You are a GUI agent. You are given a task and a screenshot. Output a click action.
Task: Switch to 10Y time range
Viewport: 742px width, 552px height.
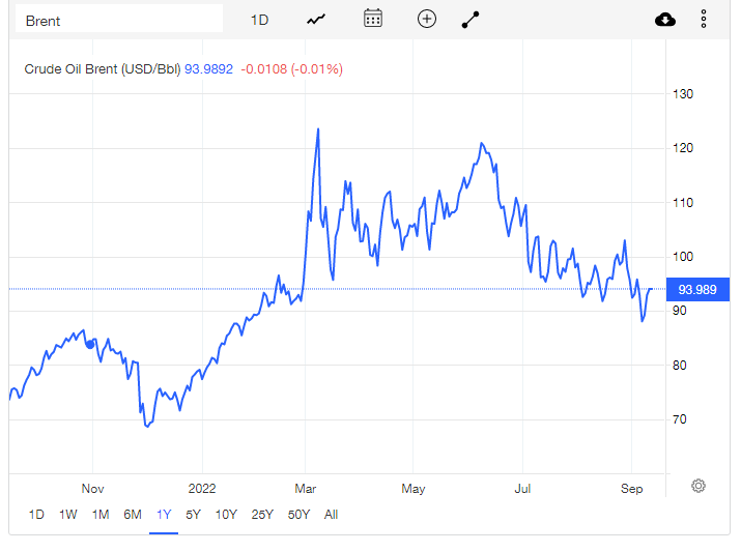point(226,515)
